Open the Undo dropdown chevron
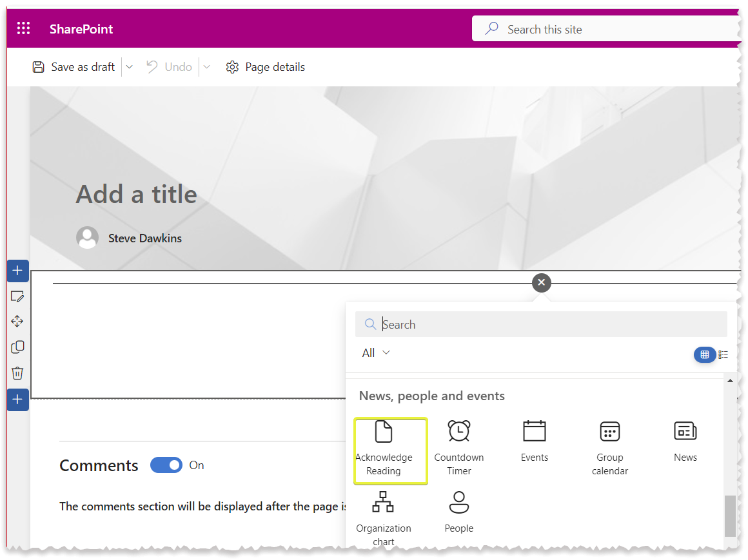The width and height of the screenshot is (748, 560). [206, 66]
